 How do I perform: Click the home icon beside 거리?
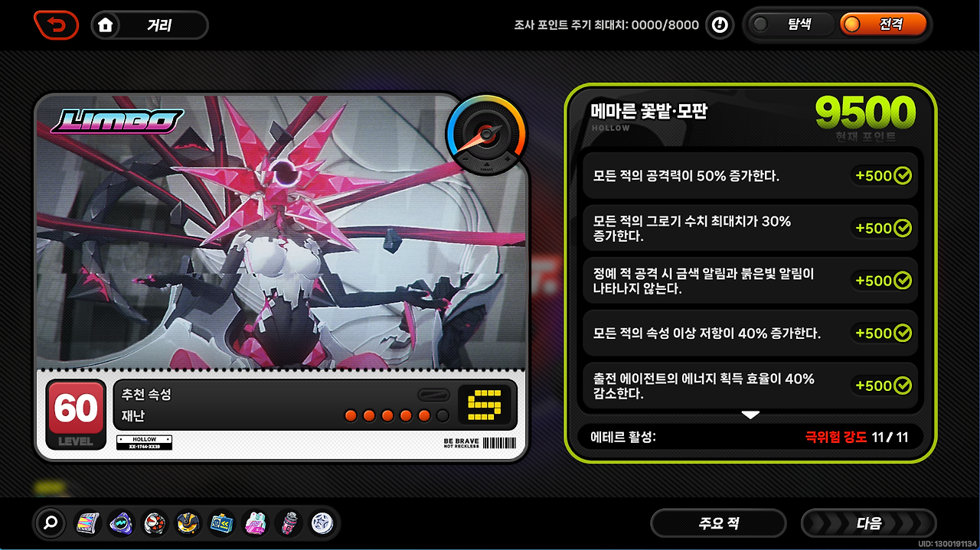coord(106,25)
